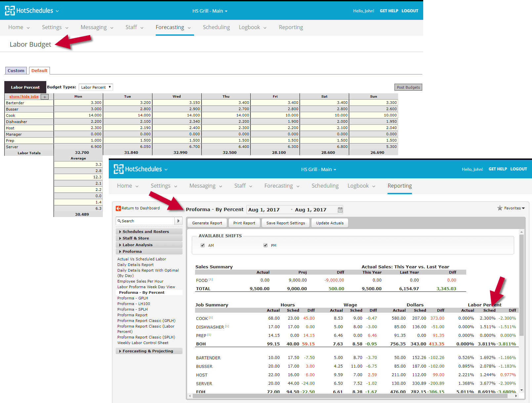Image resolution: width=532 pixels, height=403 pixels.
Task: Open the Favorites dropdown
Action: click(514, 208)
